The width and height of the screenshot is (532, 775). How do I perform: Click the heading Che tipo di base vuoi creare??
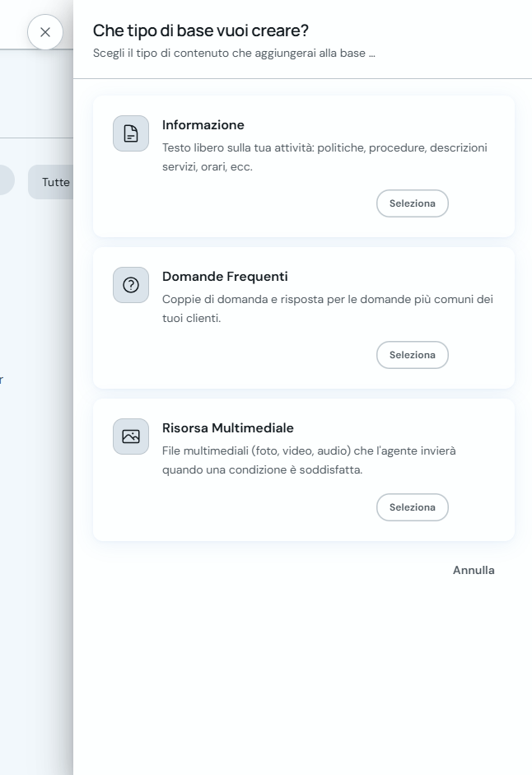coord(201,30)
